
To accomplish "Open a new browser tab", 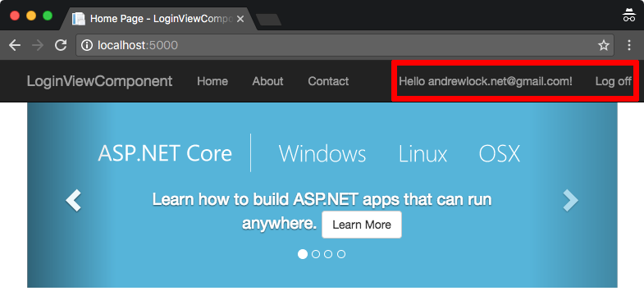I will (x=268, y=20).
